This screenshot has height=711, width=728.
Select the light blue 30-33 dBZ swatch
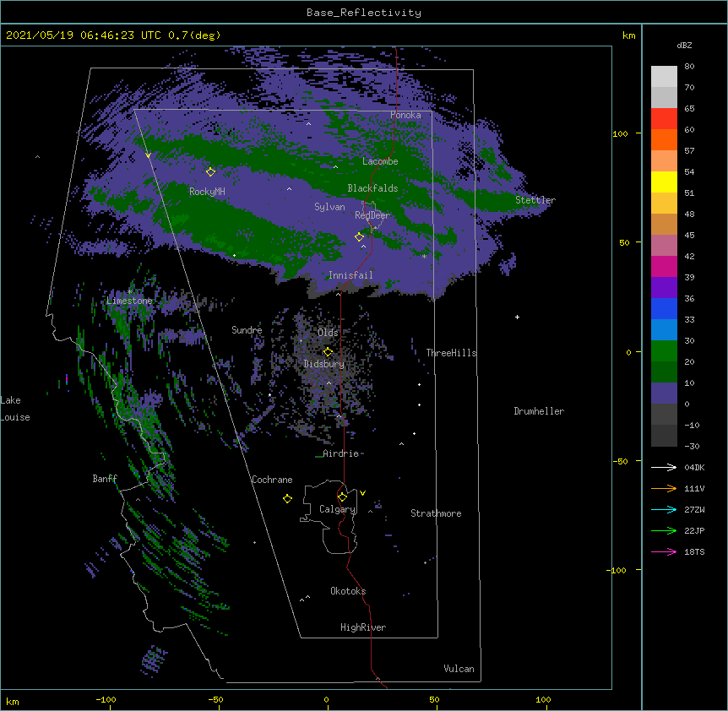click(x=664, y=330)
